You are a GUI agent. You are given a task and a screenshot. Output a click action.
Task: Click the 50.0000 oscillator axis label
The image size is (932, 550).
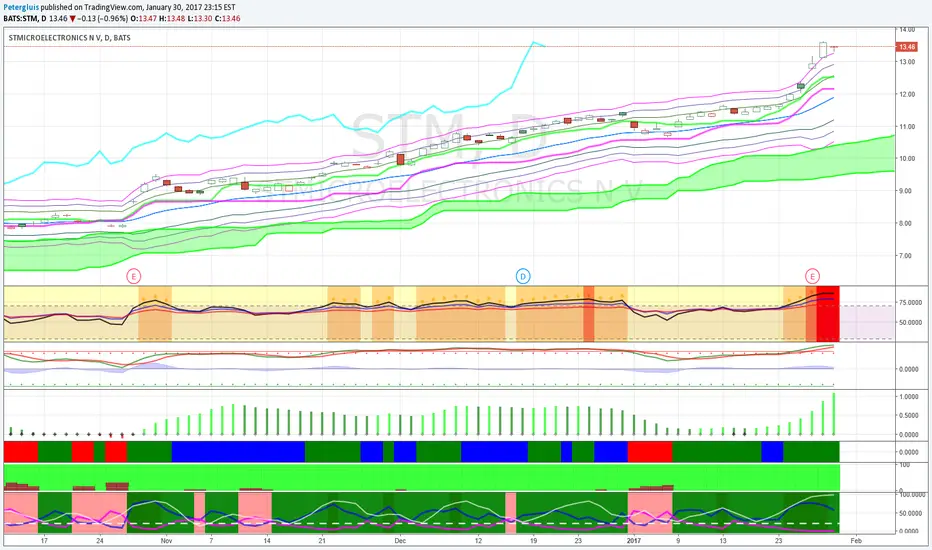coord(910,322)
